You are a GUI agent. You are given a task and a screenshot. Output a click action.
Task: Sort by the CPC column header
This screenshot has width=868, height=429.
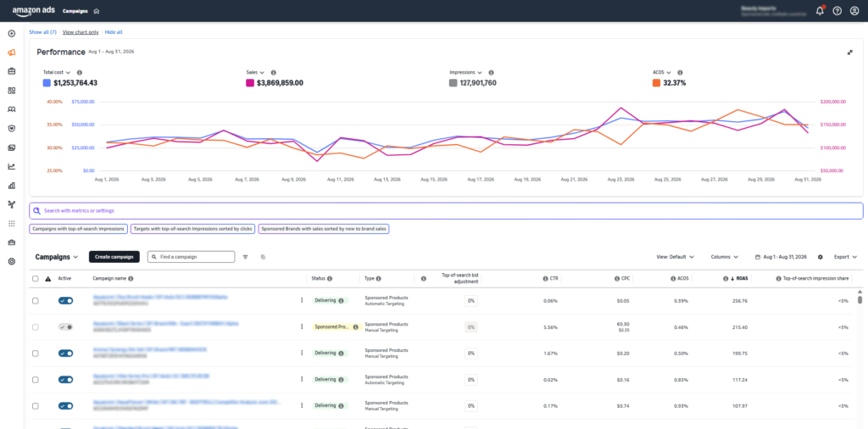(x=626, y=279)
